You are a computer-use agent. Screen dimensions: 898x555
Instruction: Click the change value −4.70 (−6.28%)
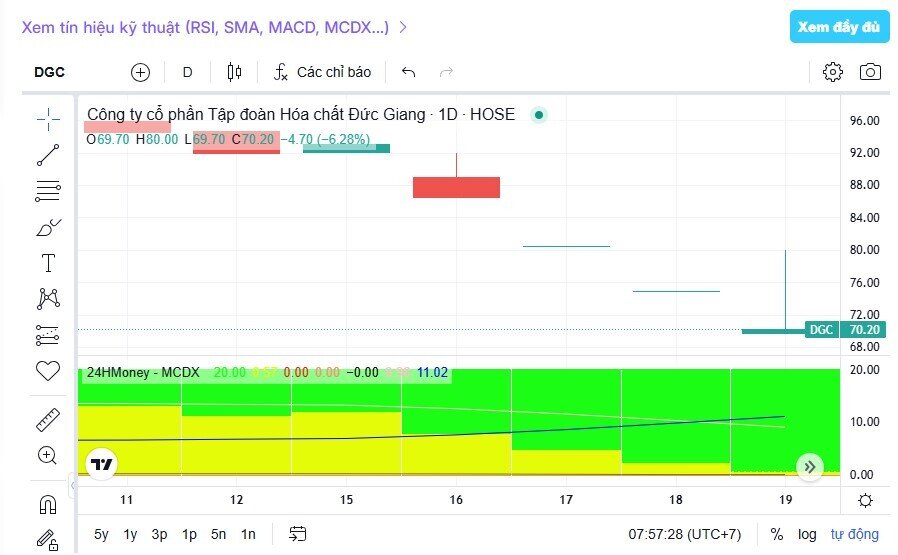[x=325, y=139]
